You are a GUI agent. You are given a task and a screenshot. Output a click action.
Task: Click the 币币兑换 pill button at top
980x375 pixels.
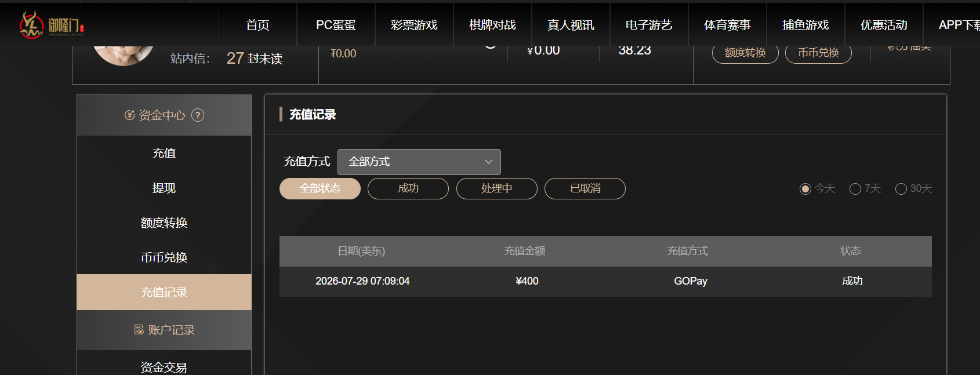[x=818, y=53]
